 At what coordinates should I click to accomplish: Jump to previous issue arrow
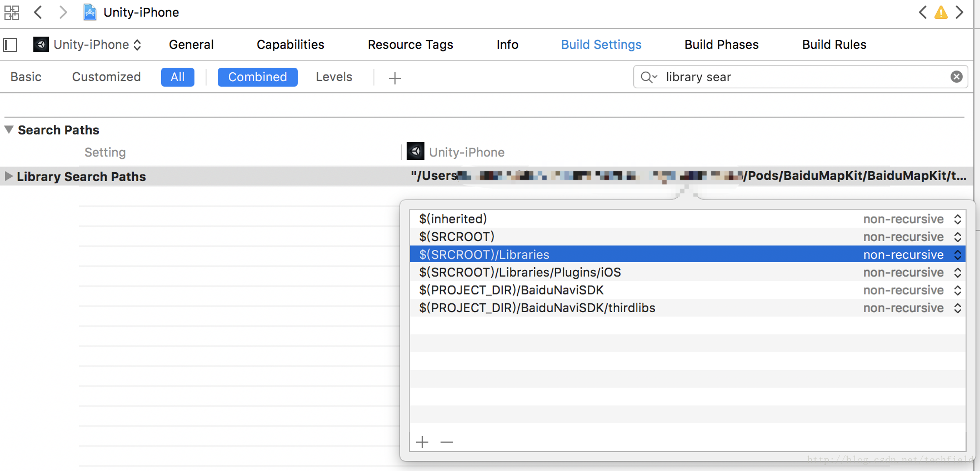[923, 12]
